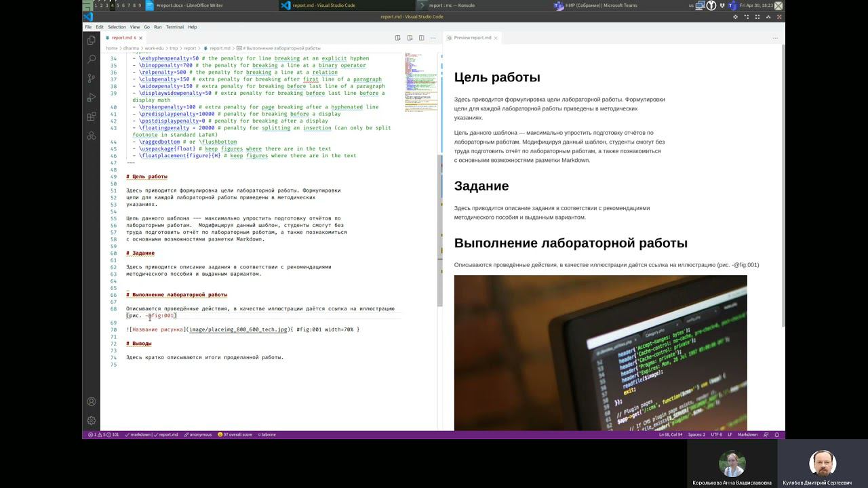Click the 'Задание' heading in the preview
The width and height of the screenshot is (868, 488).
481,186
